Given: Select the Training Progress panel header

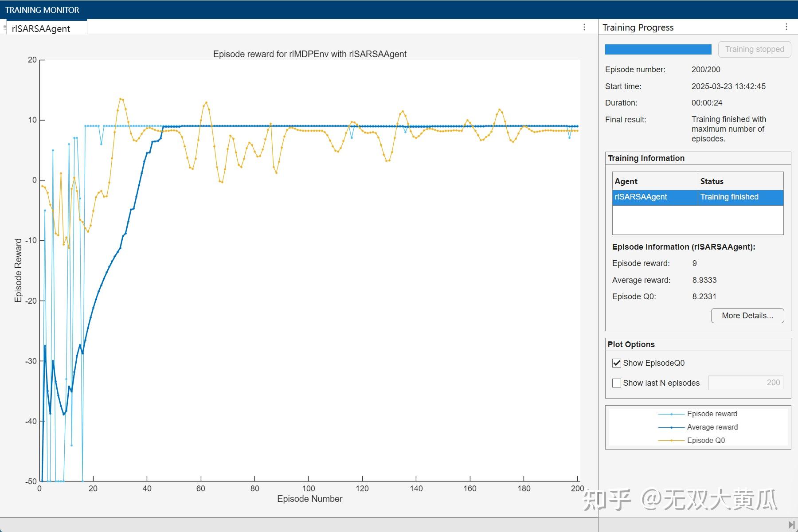Looking at the screenshot, I should pos(638,27).
